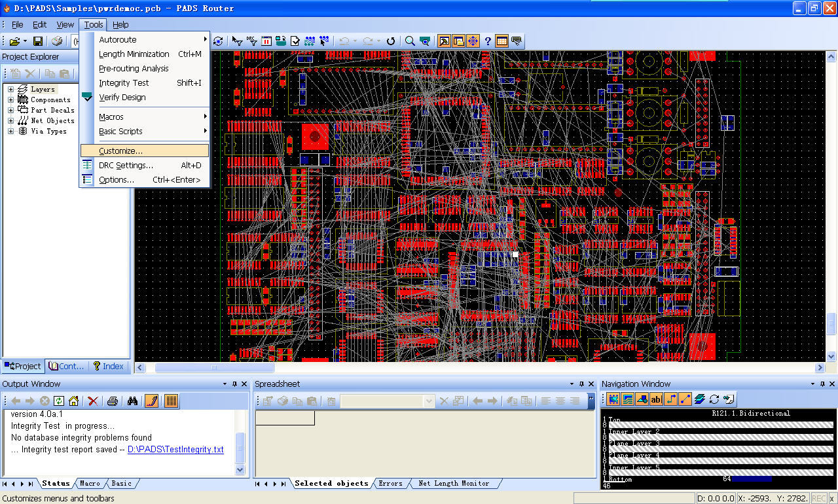This screenshot has width=838, height=504.
Task: Open the Net Length Monitor tab
Action: 454,484
